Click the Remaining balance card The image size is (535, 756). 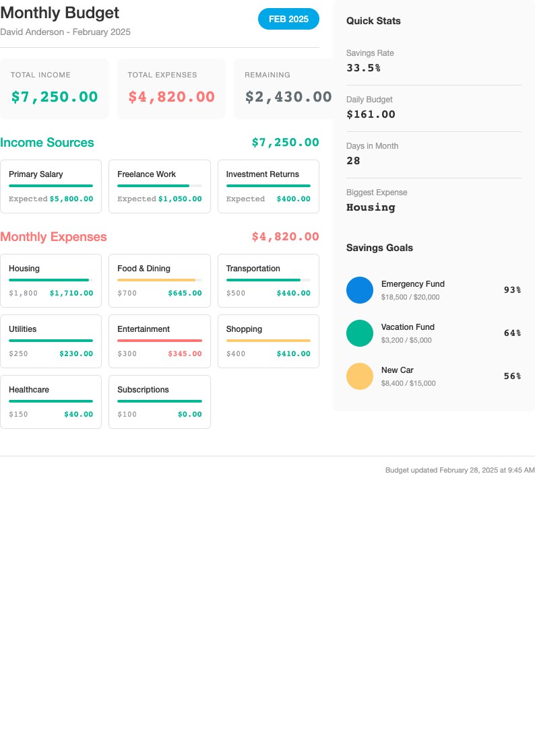pos(288,88)
